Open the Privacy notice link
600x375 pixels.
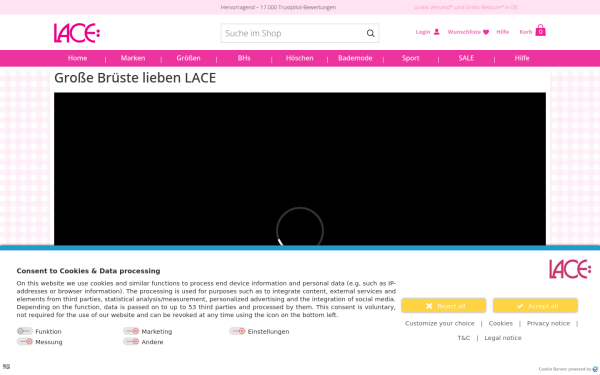[x=548, y=323]
